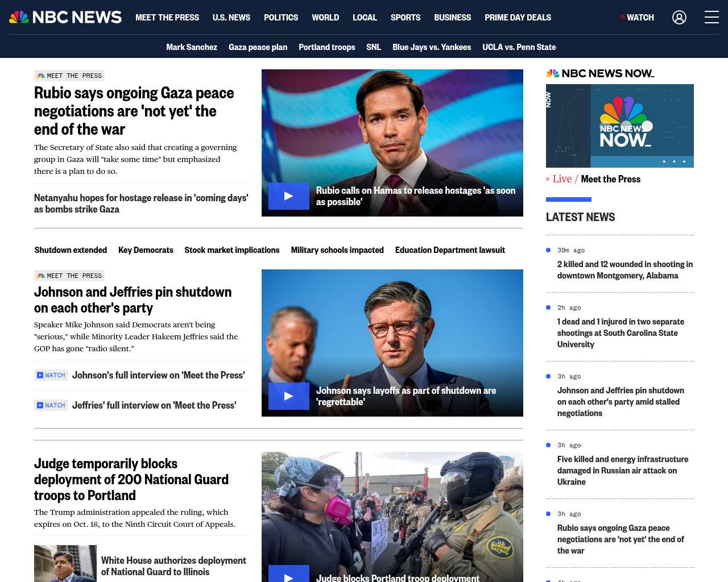Read Netanyahu hostage release story
The width and height of the screenshot is (728, 582).
pyautogui.click(x=141, y=203)
